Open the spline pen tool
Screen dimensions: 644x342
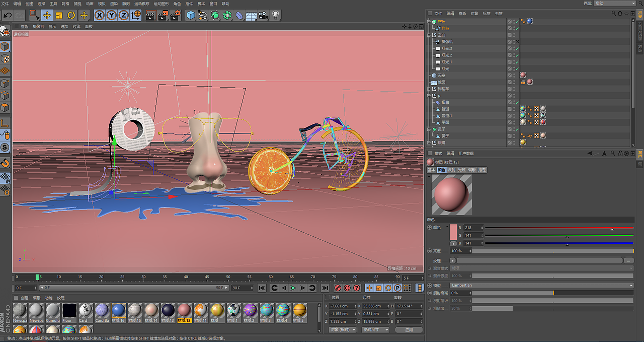point(203,15)
